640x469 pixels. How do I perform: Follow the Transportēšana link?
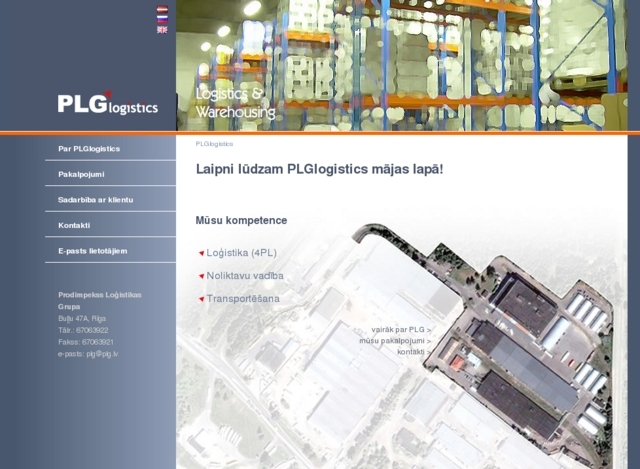(243, 299)
